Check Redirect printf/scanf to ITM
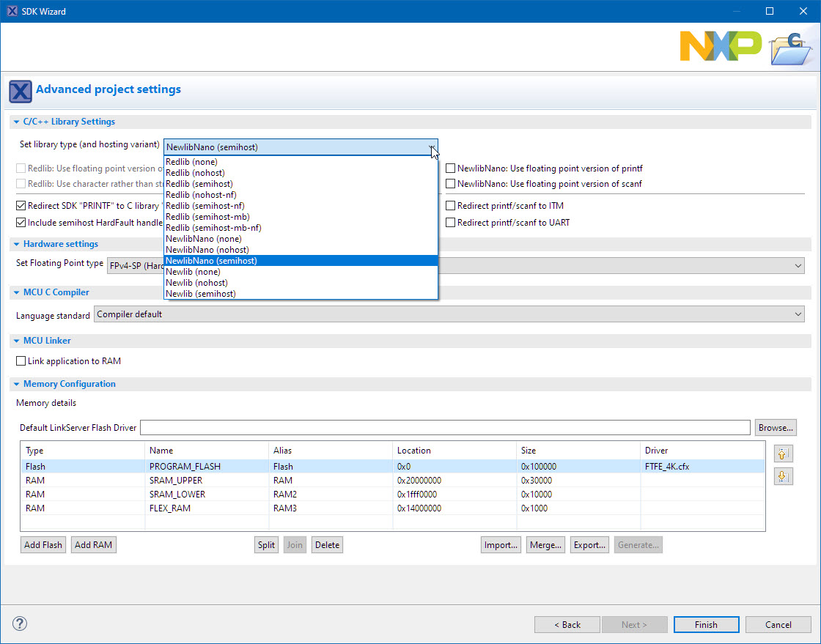The height and width of the screenshot is (644, 821). 451,206
